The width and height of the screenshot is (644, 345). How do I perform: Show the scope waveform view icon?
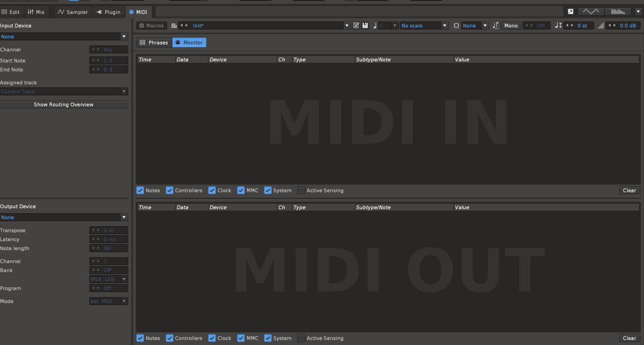(591, 11)
